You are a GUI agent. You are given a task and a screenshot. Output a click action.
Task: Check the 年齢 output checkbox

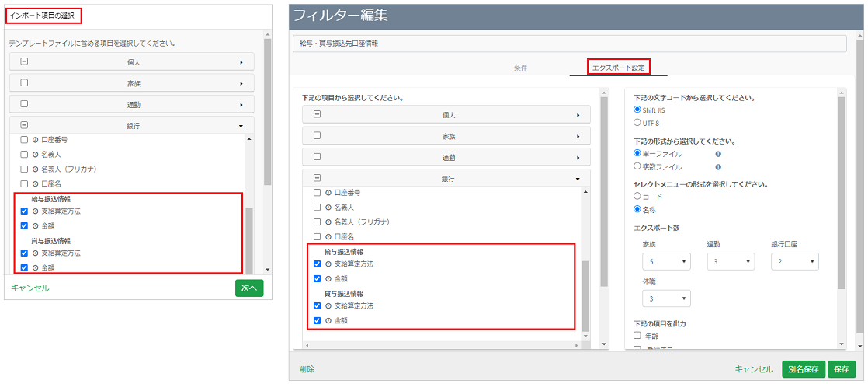637,336
